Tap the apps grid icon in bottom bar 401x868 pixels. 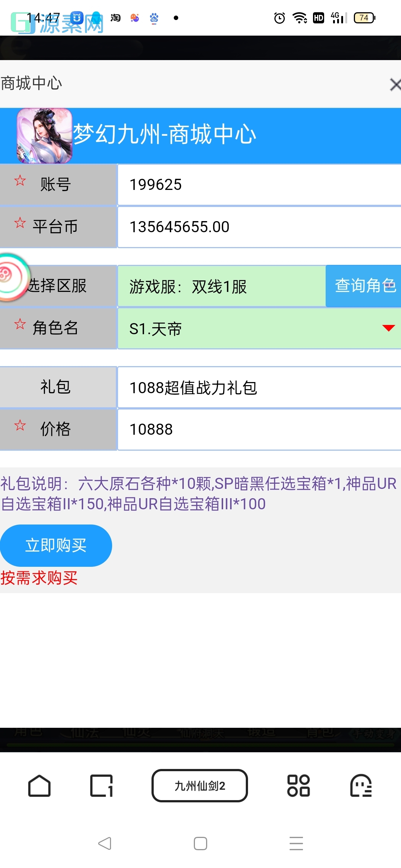[x=298, y=786]
